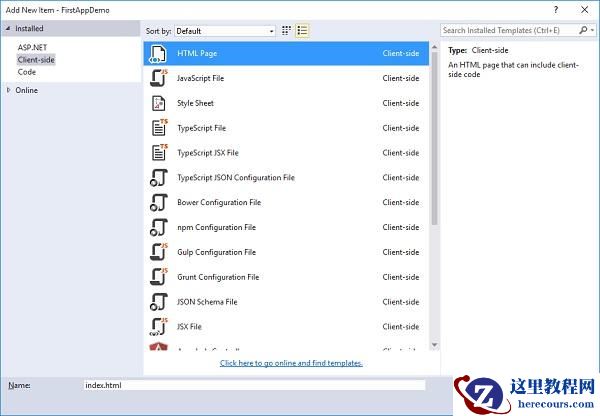Click 'Client-side' type in HTML Page row
The width and height of the screenshot is (600, 416).
[401, 54]
